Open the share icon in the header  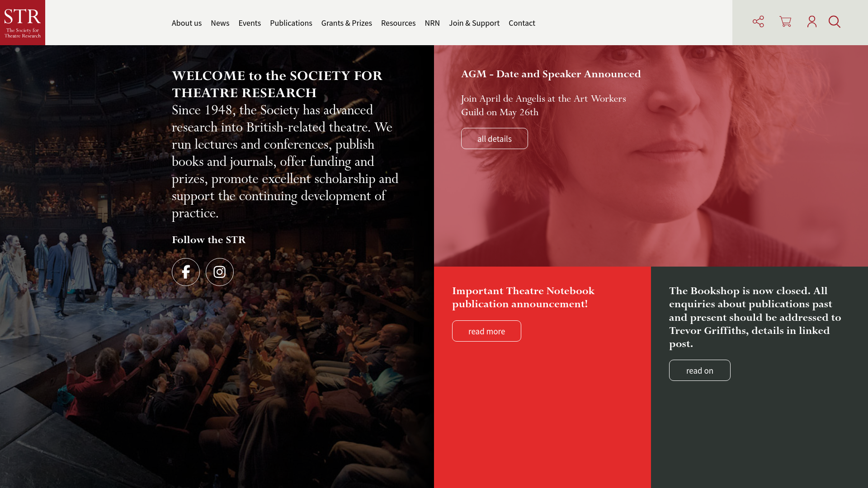[758, 22]
